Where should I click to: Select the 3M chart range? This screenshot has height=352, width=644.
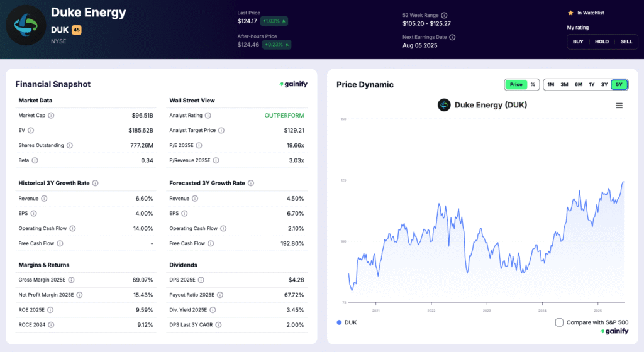(564, 84)
